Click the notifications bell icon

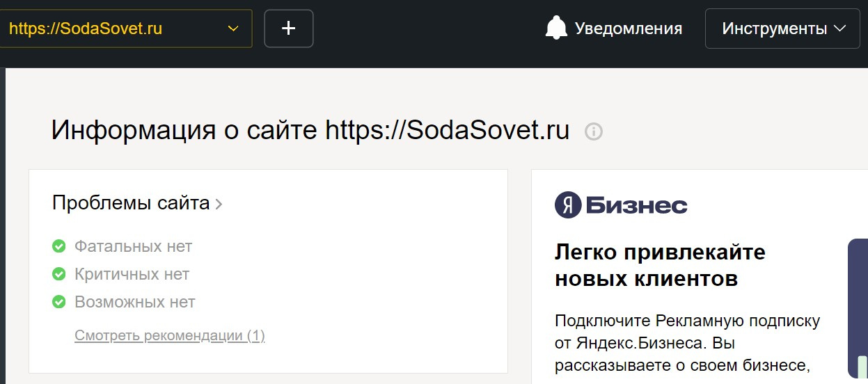point(556,29)
